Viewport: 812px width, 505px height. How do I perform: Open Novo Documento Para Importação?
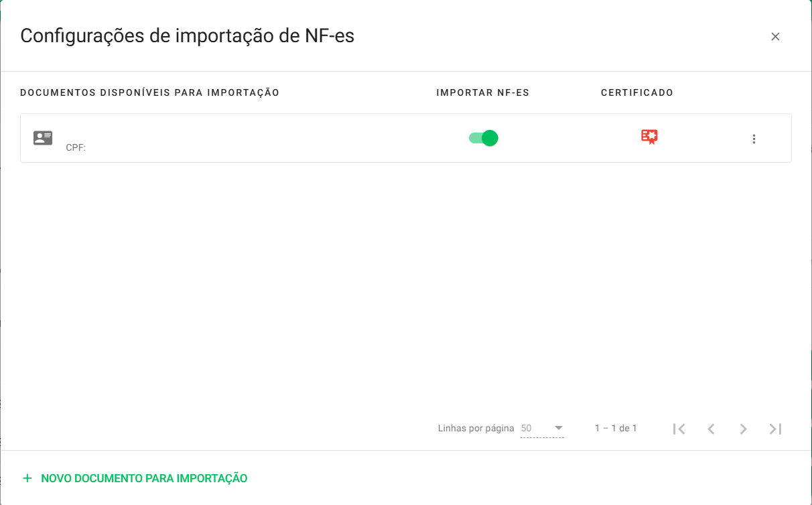[x=144, y=478]
